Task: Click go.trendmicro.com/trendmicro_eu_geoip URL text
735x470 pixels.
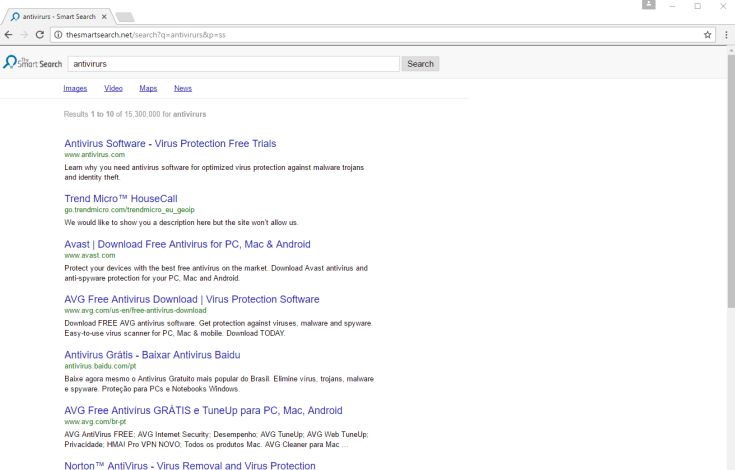Action: [129, 209]
